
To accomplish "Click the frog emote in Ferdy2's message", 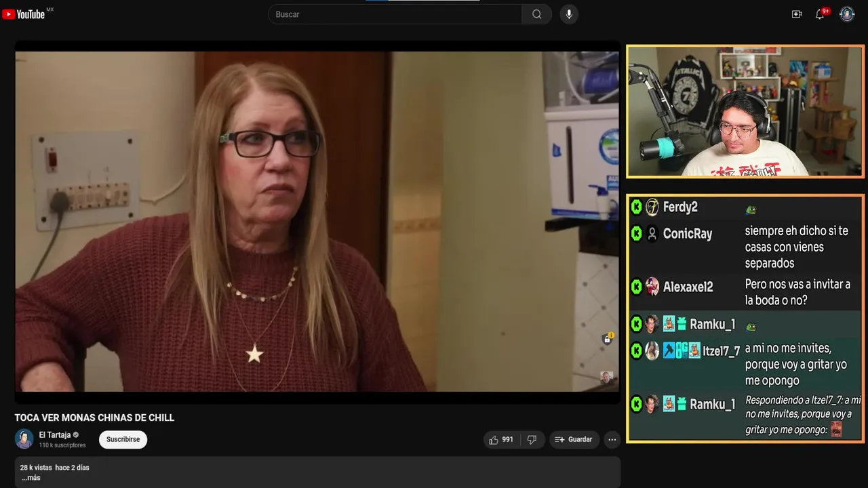I will 751,210.
